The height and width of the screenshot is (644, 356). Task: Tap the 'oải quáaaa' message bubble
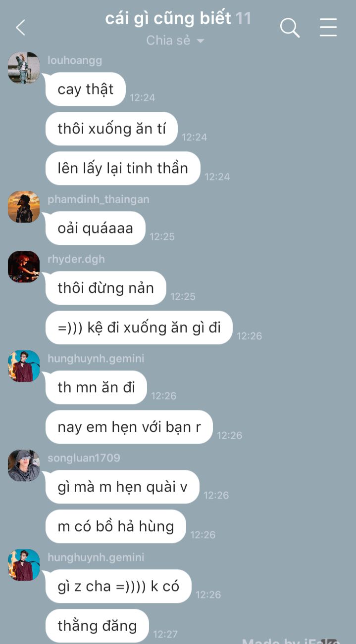click(x=95, y=228)
